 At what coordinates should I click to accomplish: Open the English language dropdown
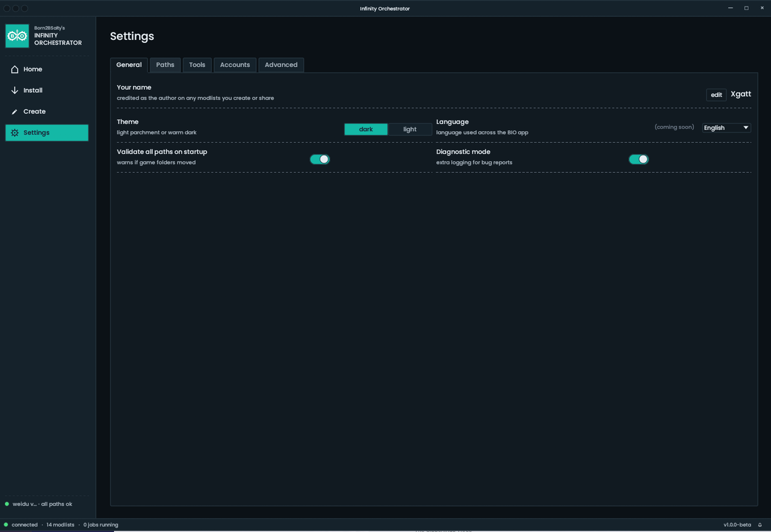726,128
